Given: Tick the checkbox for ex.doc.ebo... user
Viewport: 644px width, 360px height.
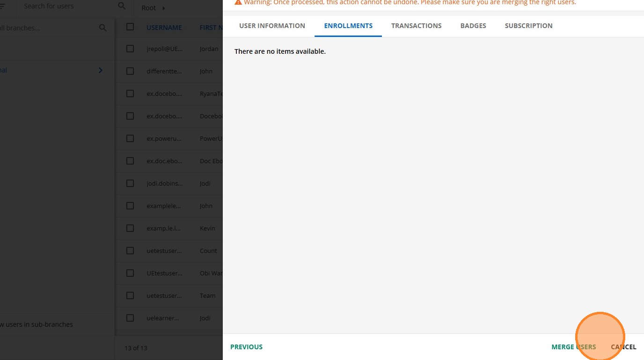Looking at the screenshot, I should point(130,161).
